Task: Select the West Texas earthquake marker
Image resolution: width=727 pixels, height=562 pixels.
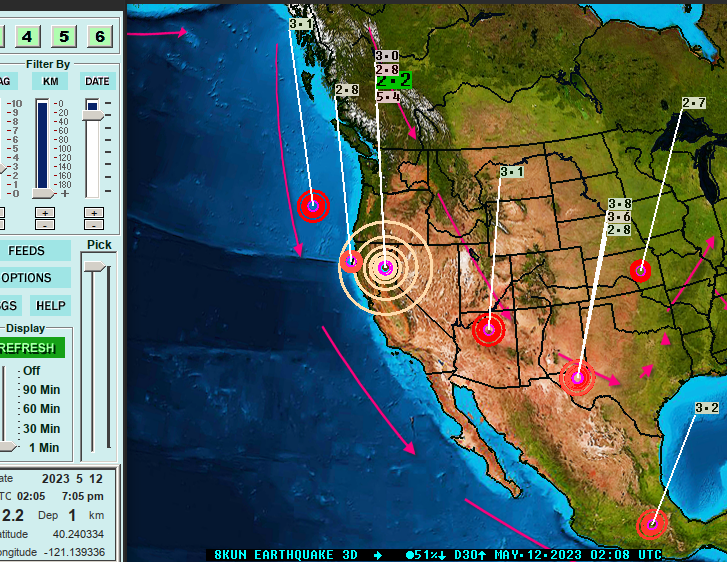Action: 577,378
